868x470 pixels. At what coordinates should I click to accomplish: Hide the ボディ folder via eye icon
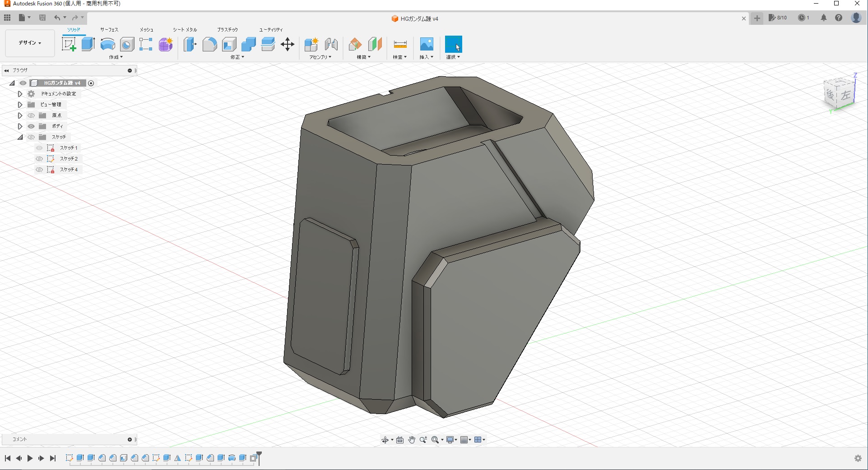(x=31, y=126)
